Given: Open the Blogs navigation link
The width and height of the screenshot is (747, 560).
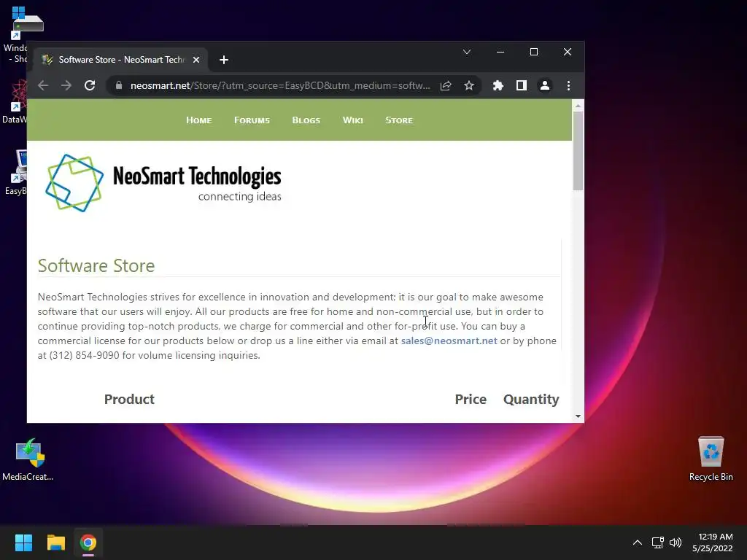Looking at the screenshot, I should click(306, 120).
